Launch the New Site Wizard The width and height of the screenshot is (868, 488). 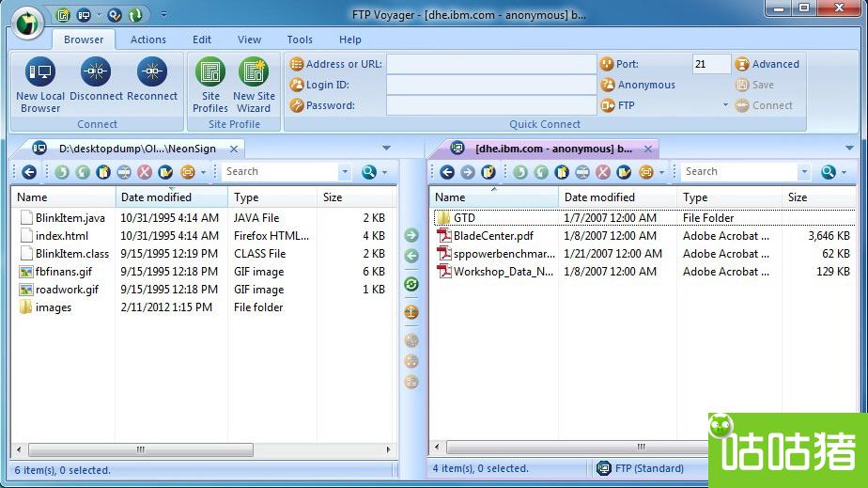click(x=254, y=85)
